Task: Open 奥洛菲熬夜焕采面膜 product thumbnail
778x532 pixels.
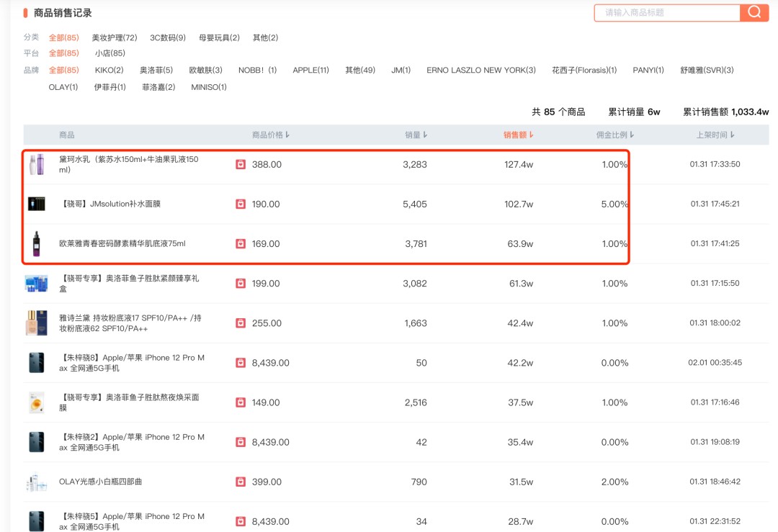Action: coord(37,402)
